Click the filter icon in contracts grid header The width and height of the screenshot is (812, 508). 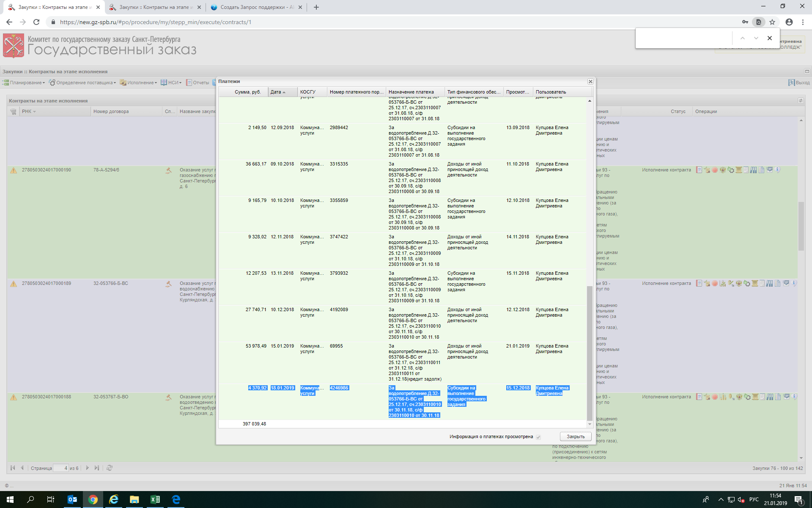pyautogui.click(x=14, y=112)
